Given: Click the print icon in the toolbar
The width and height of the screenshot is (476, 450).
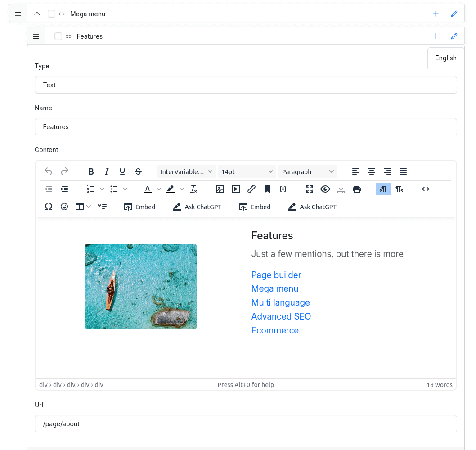Looking at the screenshot, I should (x=356, y=189).
